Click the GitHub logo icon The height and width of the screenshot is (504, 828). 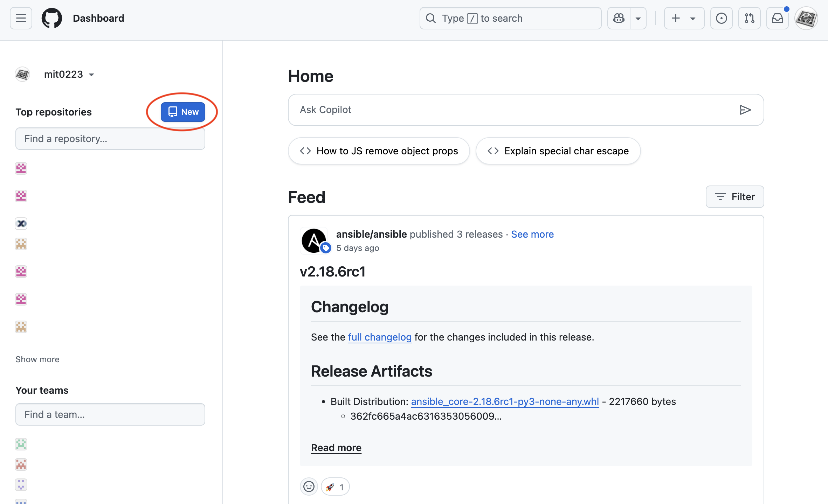tap(52, 18)
